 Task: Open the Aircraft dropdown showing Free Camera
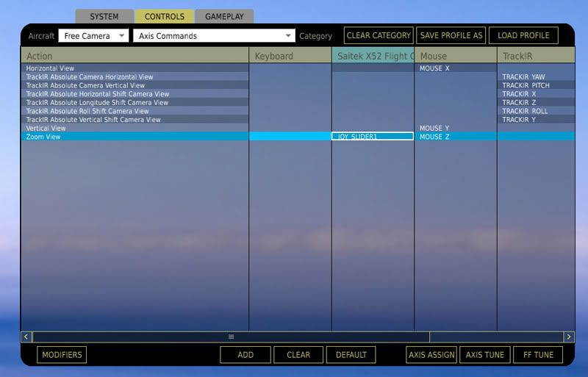tap(94, 35)
